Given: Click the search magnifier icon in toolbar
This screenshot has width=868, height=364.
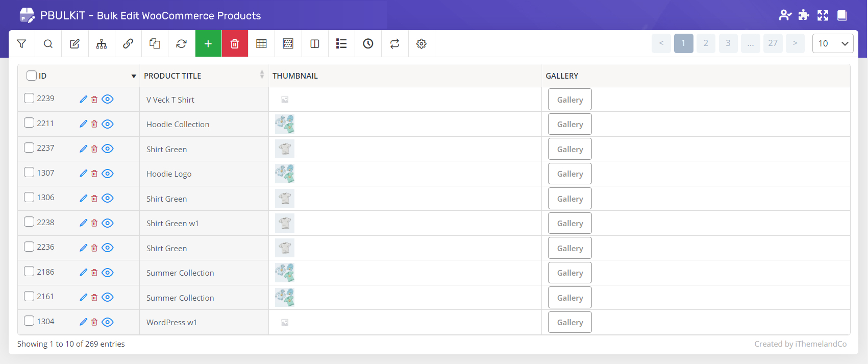Looking at the screenshot, I should pyautogui.click(x=48, y=44).
